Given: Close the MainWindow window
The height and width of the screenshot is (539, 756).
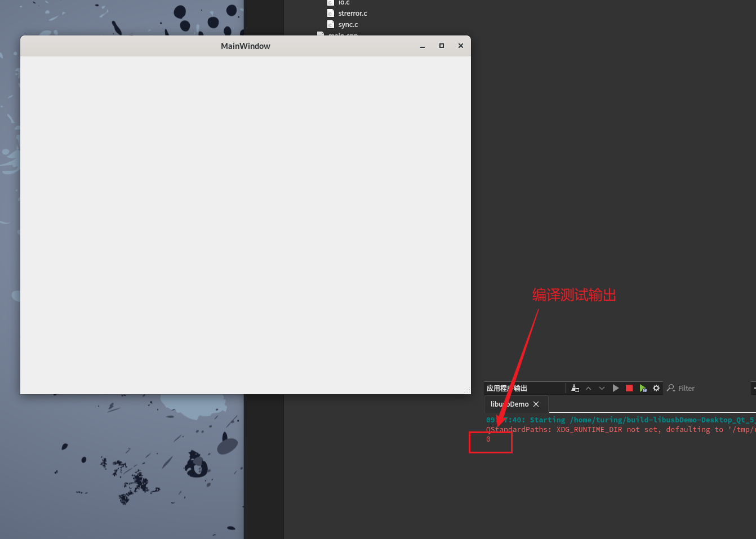Looking at the screenshot, I should pos(461,46).
